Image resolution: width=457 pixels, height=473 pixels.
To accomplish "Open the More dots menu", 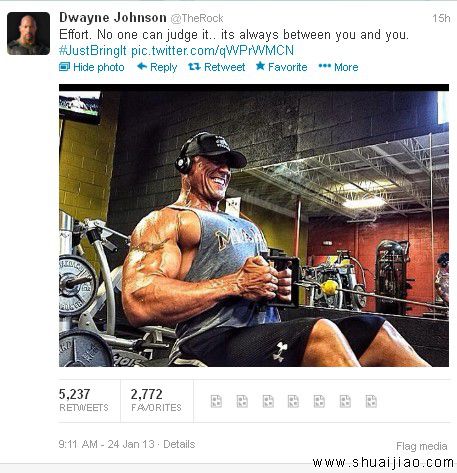I will [325, 66].
